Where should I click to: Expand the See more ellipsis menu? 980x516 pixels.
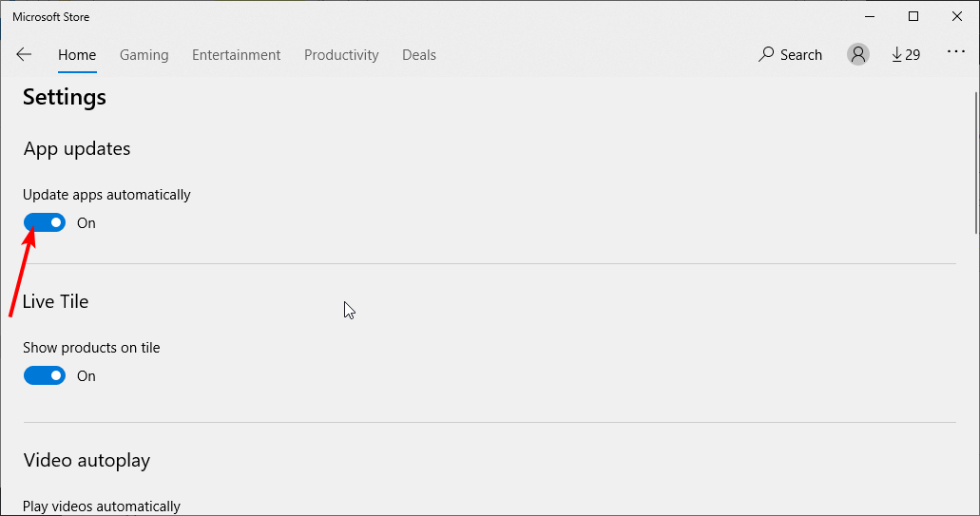pos(955,52)
